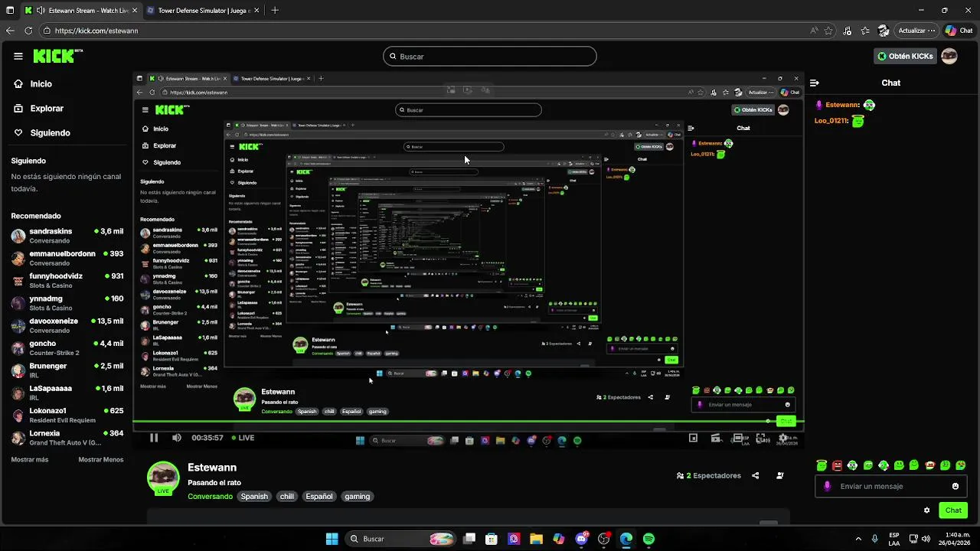Insert the red angry emote
Image resolution: width=980 pixels, height=551 pixels.
tap(838, 465)
